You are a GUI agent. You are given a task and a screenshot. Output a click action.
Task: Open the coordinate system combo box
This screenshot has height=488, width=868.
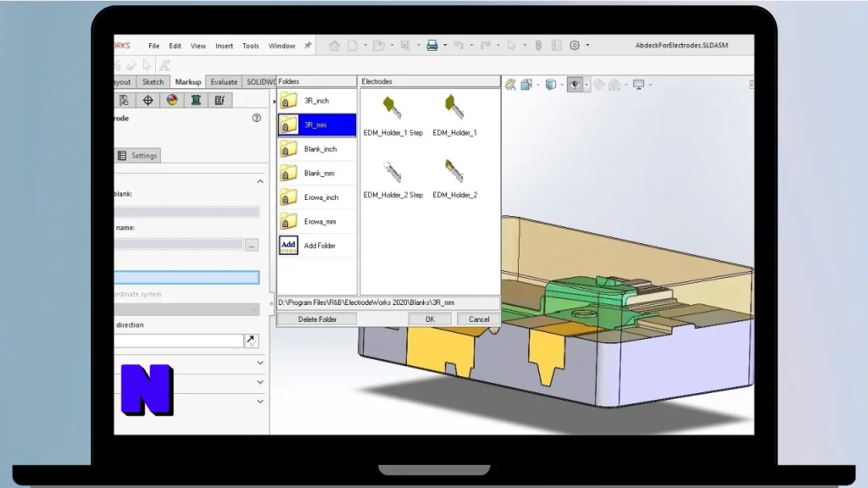click(x=187, y=309)
